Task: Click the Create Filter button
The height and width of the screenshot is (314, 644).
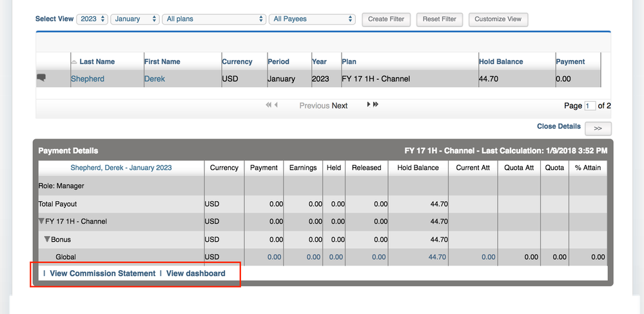Action: (386, 19)
